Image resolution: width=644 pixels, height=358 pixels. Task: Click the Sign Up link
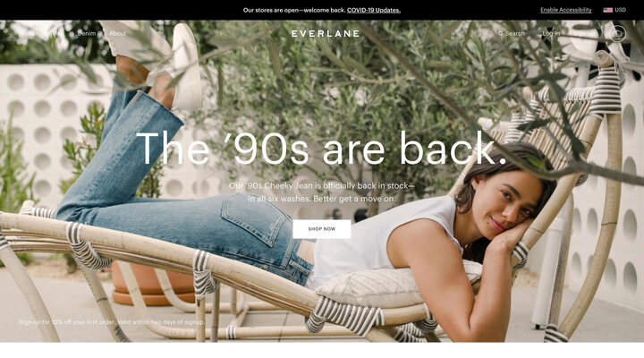[584, 33]
